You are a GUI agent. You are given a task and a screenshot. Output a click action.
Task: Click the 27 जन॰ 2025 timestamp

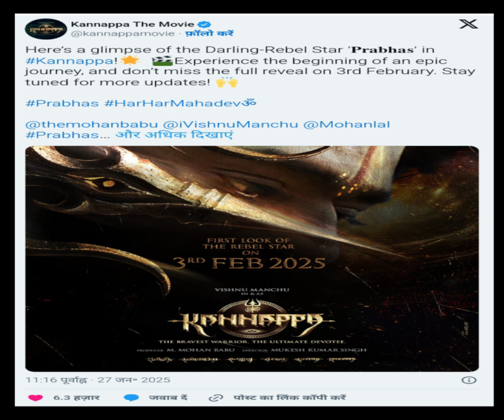point(134,380)
